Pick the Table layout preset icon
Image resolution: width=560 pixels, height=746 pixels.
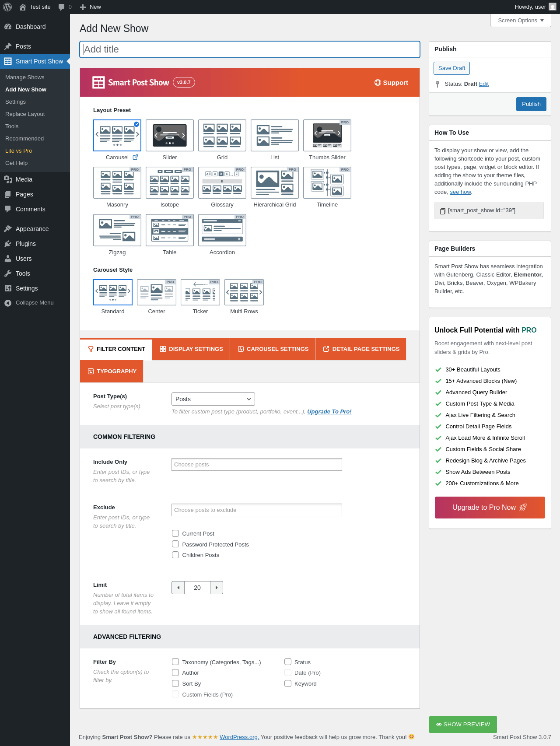click(x=170, y=230)
